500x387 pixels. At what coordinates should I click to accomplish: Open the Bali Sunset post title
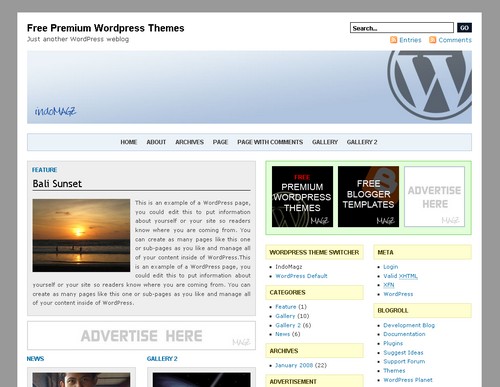click(57, 184)
